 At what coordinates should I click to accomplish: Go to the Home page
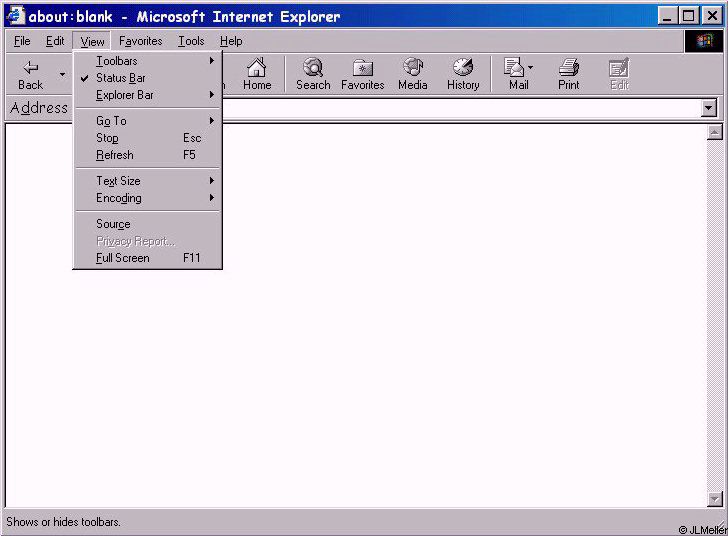click(x=257, y=74)
